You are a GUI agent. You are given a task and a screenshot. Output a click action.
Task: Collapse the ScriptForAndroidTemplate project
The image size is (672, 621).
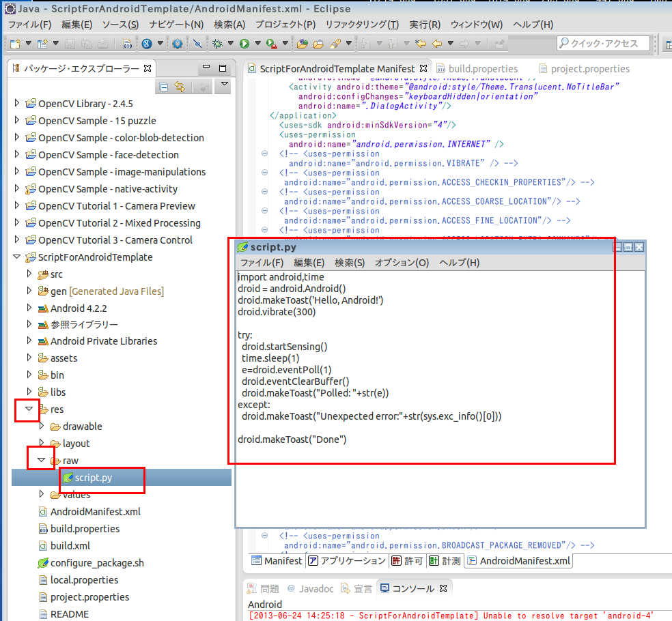pos(16,257)
